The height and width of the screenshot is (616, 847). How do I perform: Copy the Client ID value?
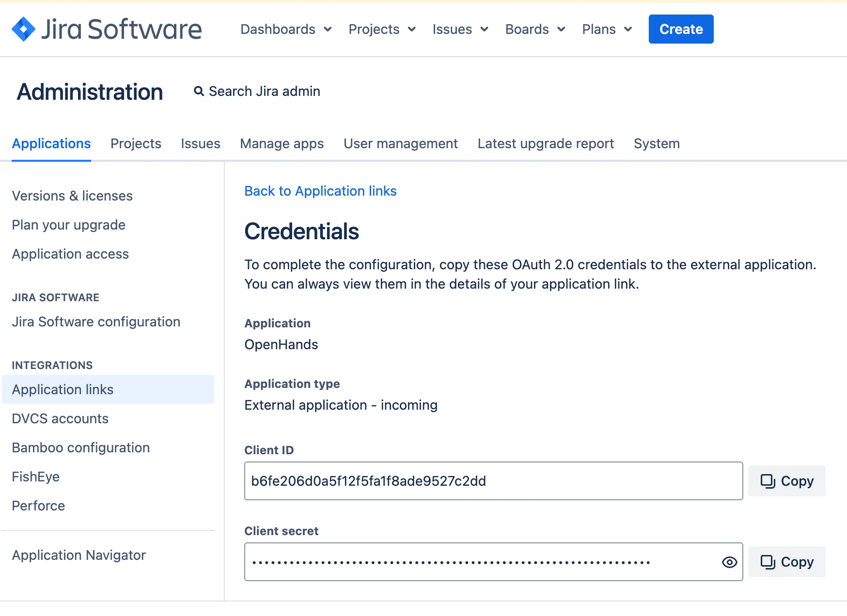click(x=786, y=481)
